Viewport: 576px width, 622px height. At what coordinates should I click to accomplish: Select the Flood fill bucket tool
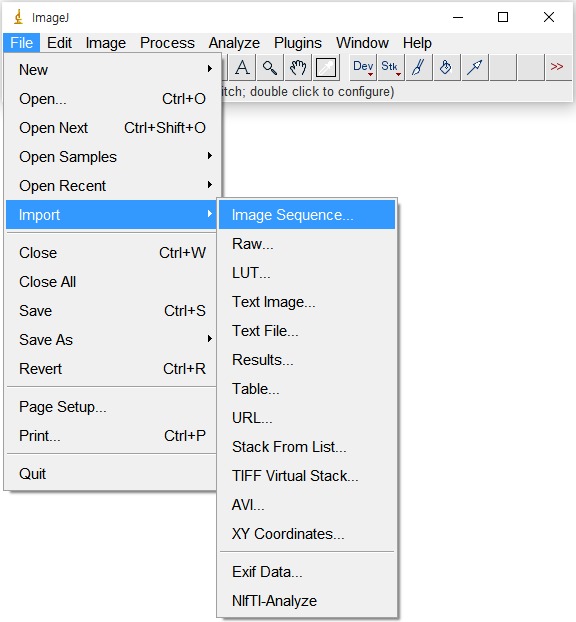click(446, 67)
